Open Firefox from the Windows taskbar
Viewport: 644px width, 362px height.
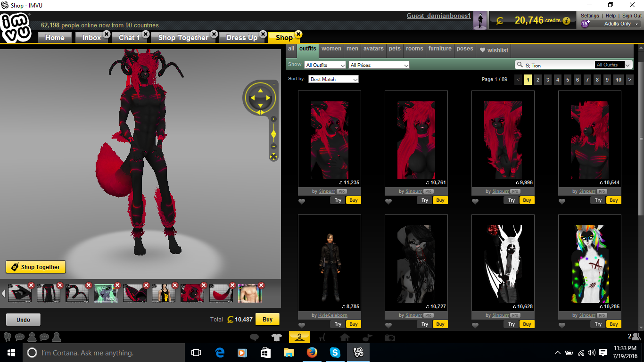pyautogui.click(x=312, y=353)
